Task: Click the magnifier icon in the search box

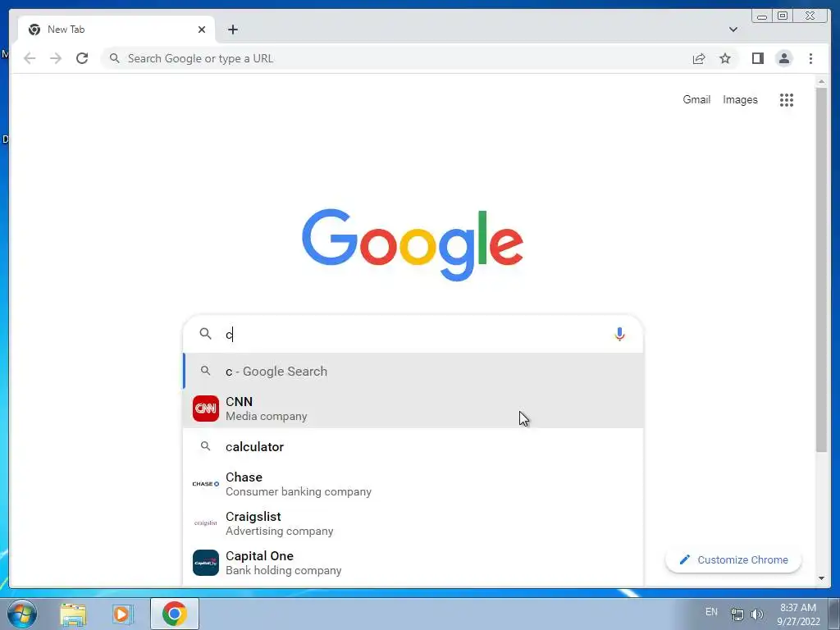Action: [206, 334]
